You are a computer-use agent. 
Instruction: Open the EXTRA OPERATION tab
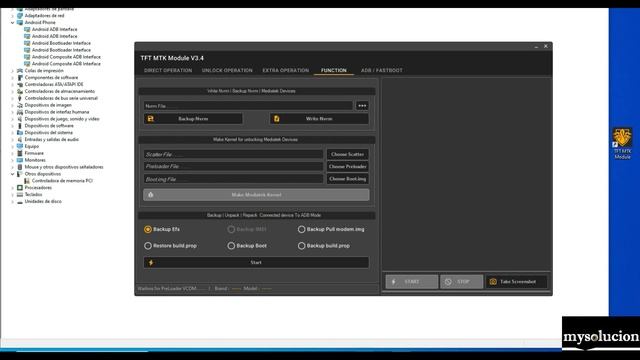(285, 70)
